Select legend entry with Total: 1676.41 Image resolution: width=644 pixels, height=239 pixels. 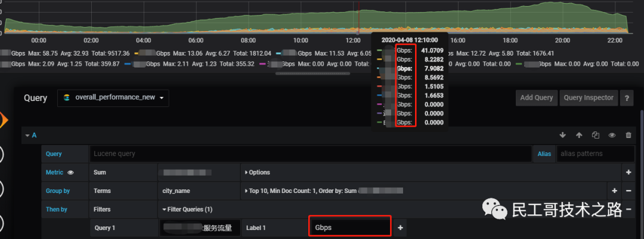point(500,54)
